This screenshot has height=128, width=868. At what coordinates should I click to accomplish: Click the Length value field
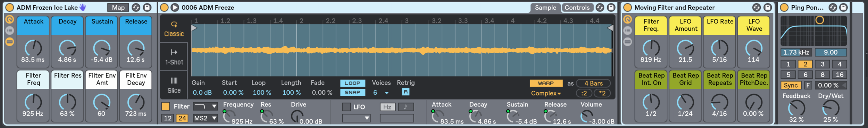[291, 93]
